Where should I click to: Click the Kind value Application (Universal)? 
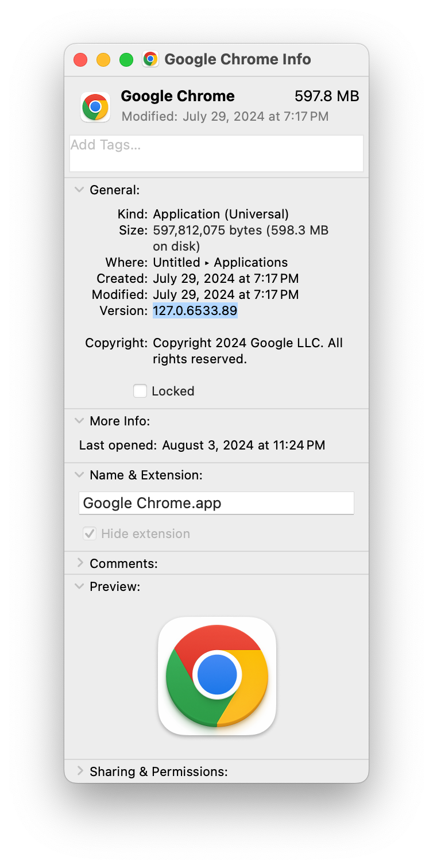coord(221,214)
